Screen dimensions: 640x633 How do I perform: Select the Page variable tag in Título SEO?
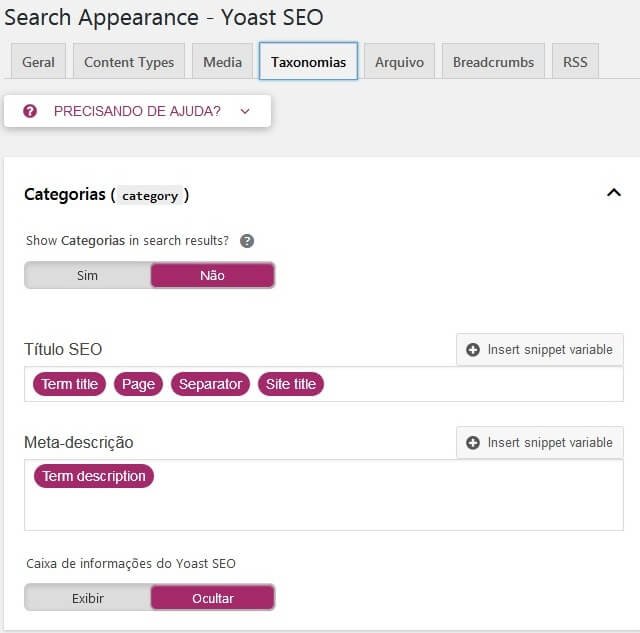[138, 384]
